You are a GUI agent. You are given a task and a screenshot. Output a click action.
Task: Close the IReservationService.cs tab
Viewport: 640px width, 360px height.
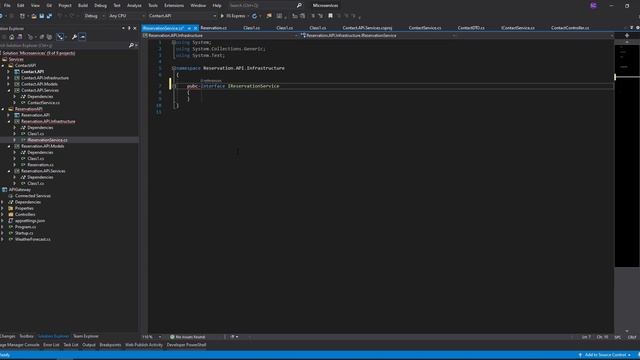coord(195,28)
